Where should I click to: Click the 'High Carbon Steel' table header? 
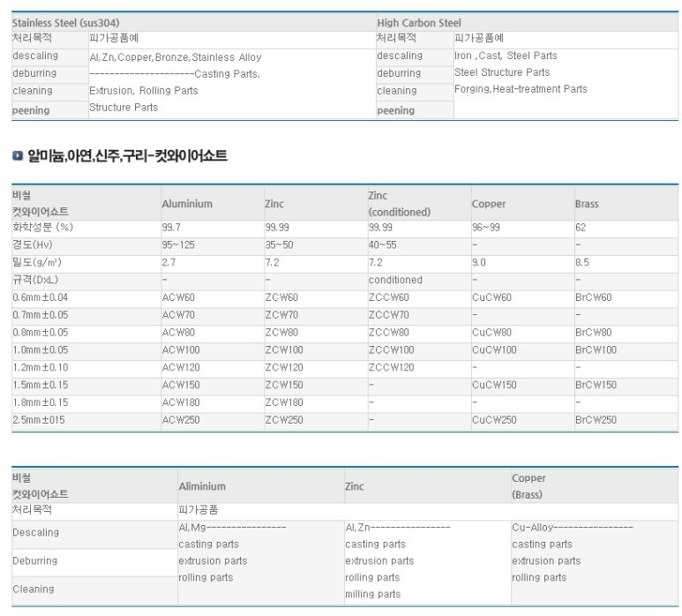click(419, 23)
